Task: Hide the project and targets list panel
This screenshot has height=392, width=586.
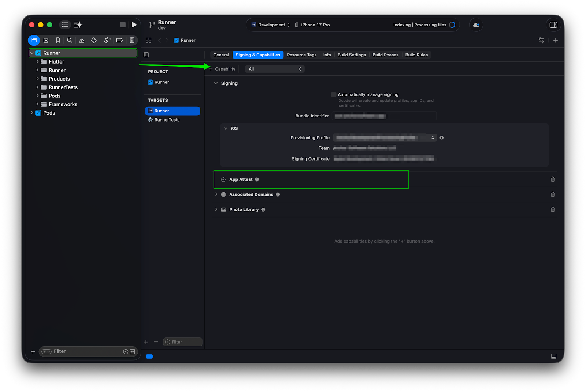Action: tap(146, 55)
